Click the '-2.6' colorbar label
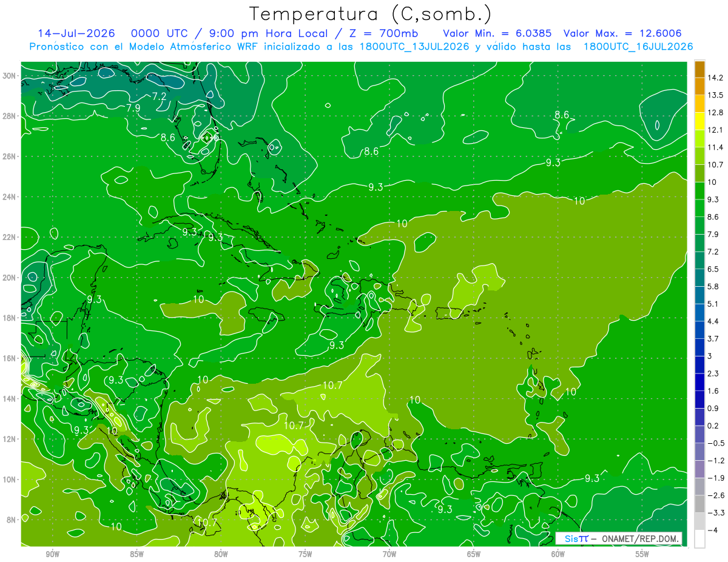 click(716, 495)
